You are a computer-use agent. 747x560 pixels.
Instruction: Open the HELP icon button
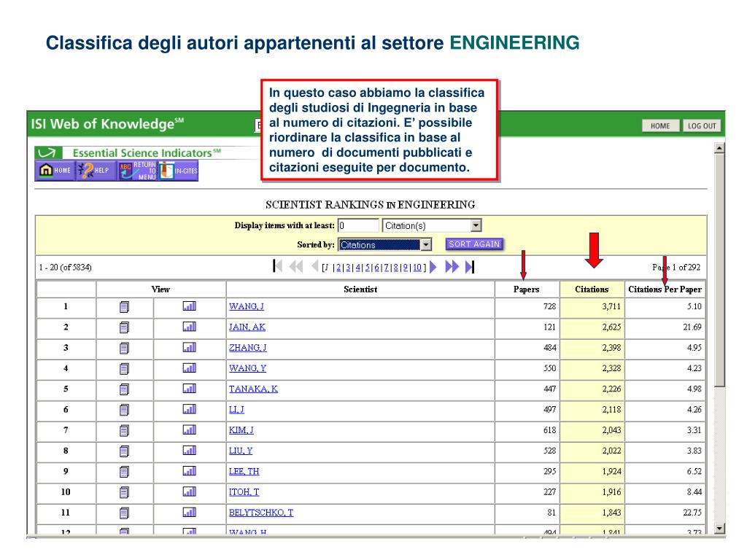tap(96, 171)
